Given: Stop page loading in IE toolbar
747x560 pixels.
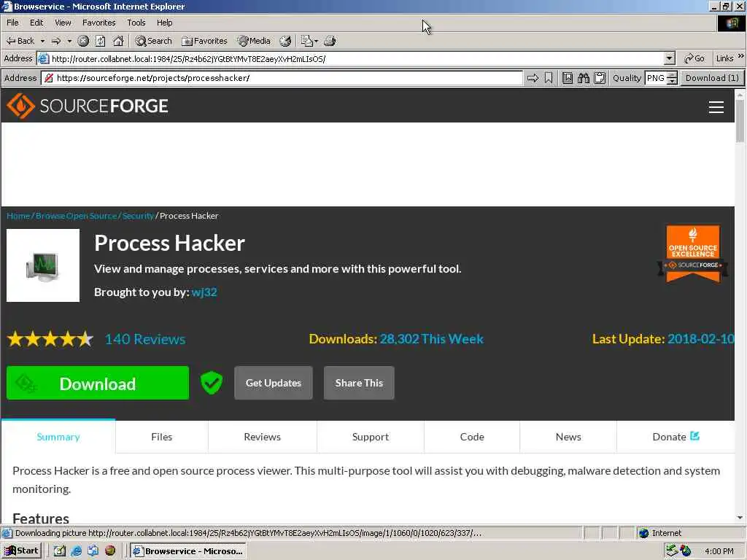Looking at the screenshot, I should [83, 41].
